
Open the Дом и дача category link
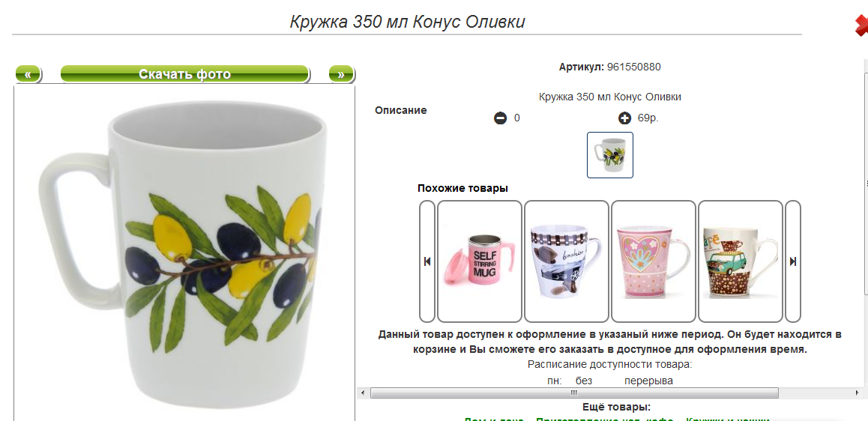pos(495,419)
